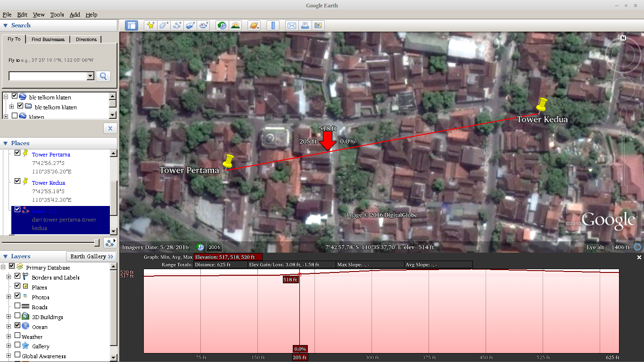Click the Print icon
Viewport: 644px width, 362px height.
[305, 25]
